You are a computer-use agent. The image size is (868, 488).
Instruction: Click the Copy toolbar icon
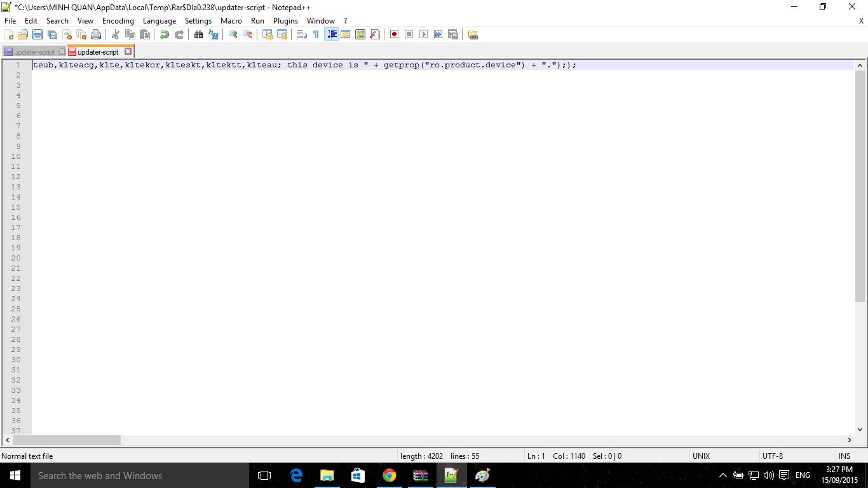pos(130,34)
